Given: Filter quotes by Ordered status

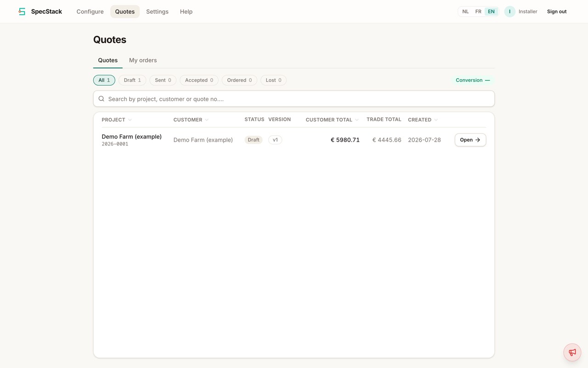Looking at the screenshot, I should tap(239, 80).
